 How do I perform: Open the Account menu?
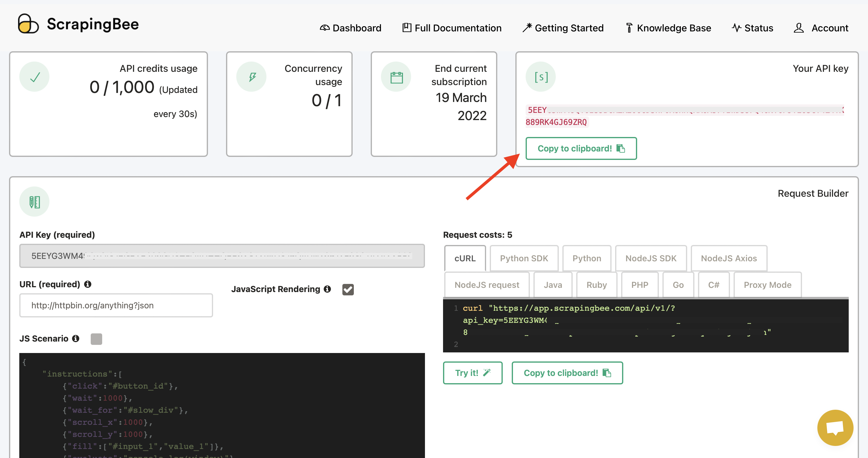(821, 28)
